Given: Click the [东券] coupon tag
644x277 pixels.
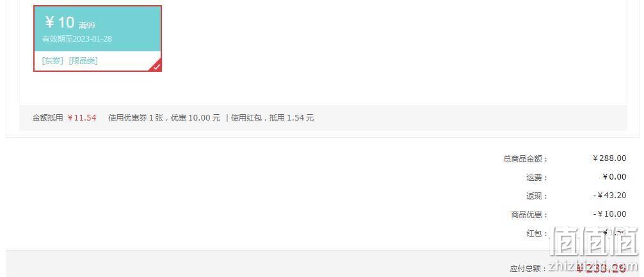Looking at the screenshot, I should coord(52,61).
